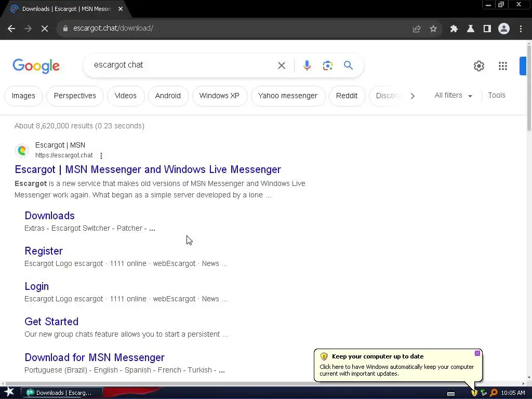Select the Downloads | Escargot browser tab
Image resolution: width=532 pixels, height=399 pixels.
[66, 9]
